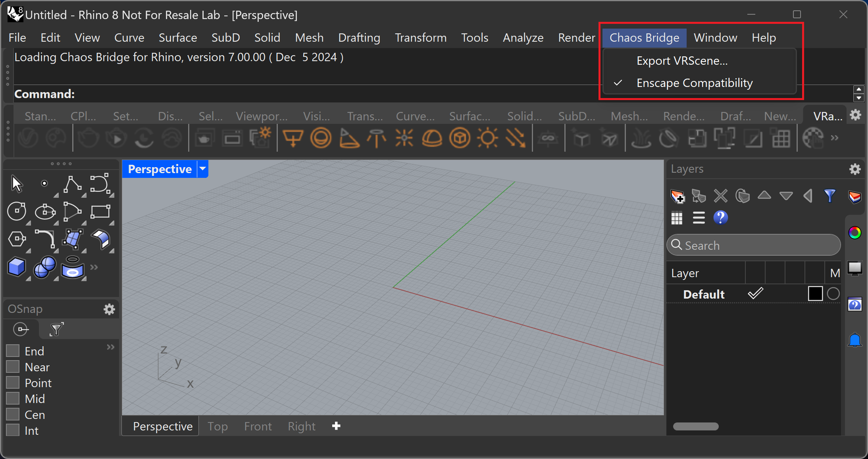
Task: Add V-Ray Sphere light
Action: tap(321, 138)
